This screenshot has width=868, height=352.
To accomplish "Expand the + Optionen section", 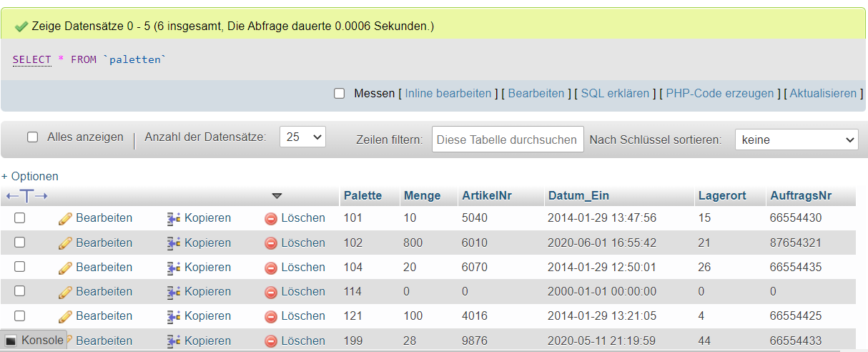I will 30,177.
